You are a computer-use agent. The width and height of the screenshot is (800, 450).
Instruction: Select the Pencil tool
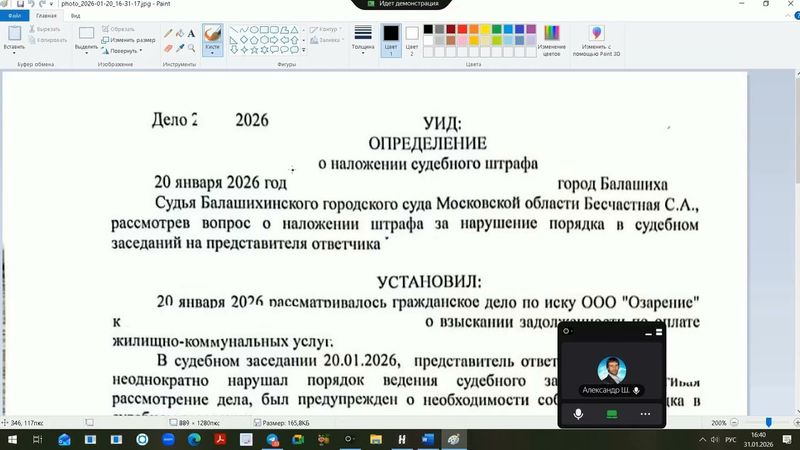[x=168, y=34]
